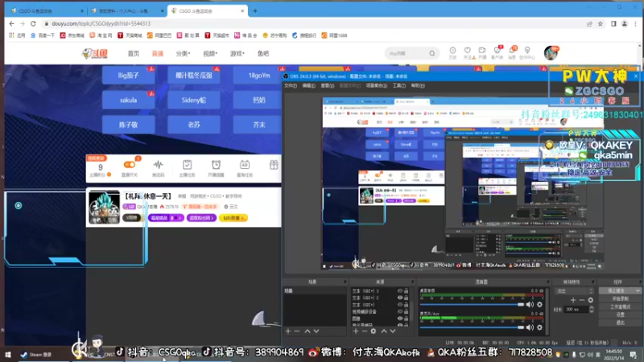The image size is (644, 362).
Task: Open the OBS 查看(V) menu
Action: point(328,85)
